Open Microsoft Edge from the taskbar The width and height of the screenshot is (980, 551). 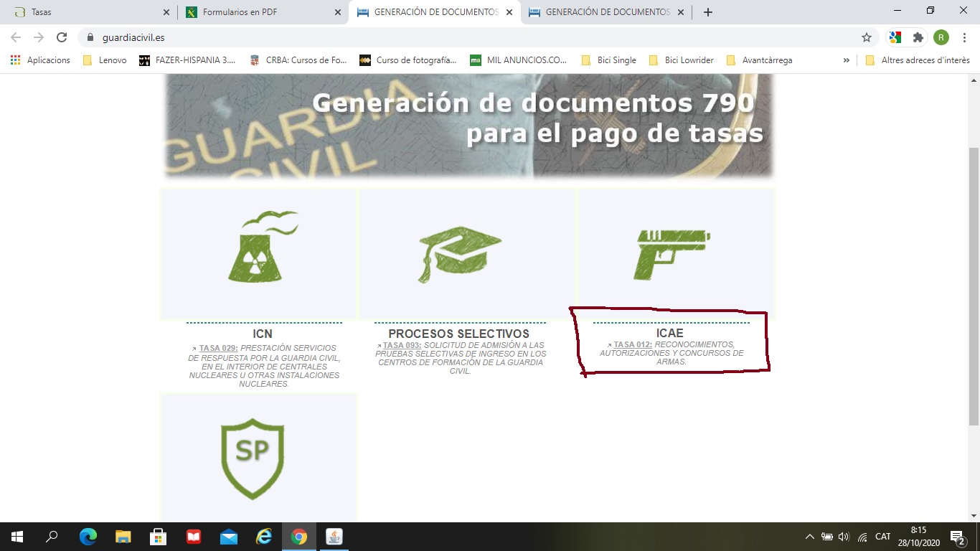(x=88, y=537)
